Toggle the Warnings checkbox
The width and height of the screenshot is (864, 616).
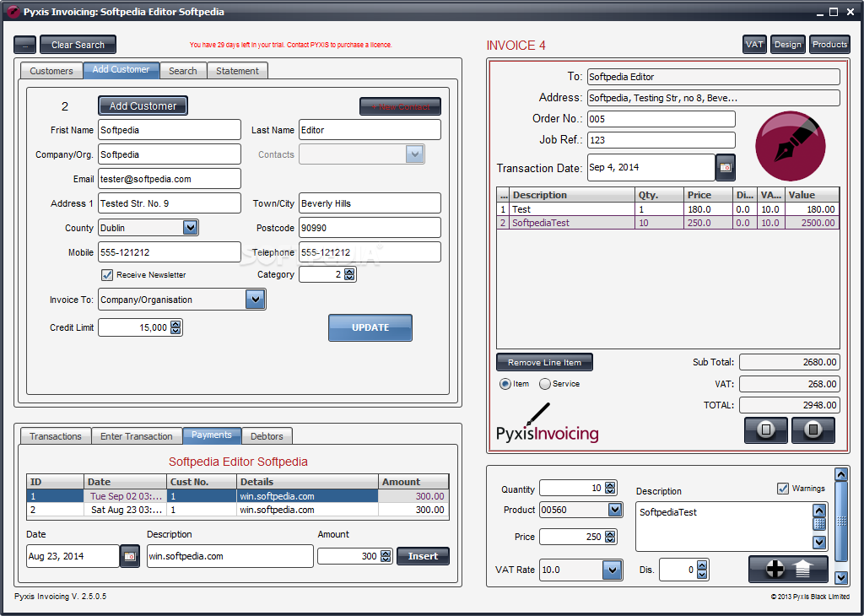coord(782,489)
